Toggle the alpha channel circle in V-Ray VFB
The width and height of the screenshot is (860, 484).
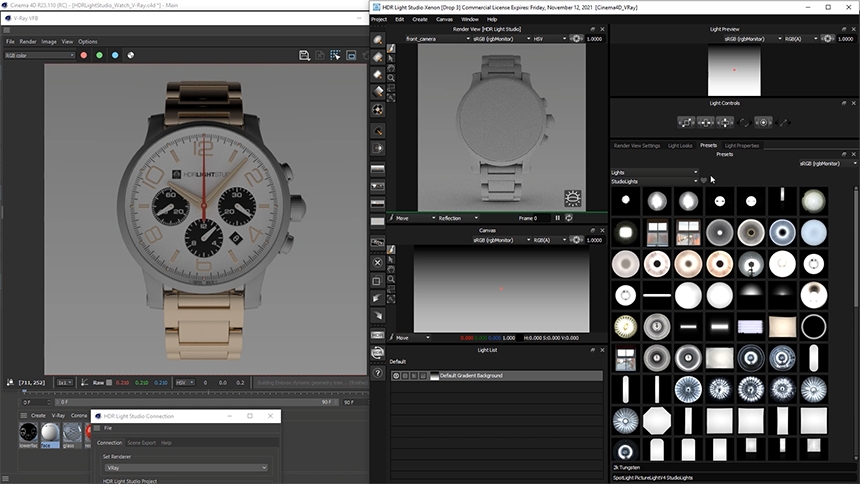[131, 55]
